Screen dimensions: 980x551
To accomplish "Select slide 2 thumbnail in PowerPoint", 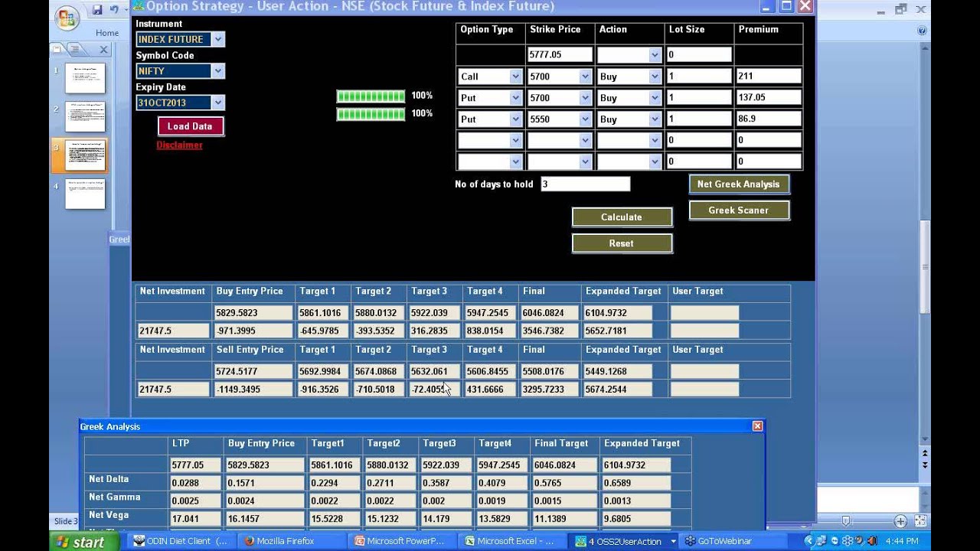I will pos(85,116).
